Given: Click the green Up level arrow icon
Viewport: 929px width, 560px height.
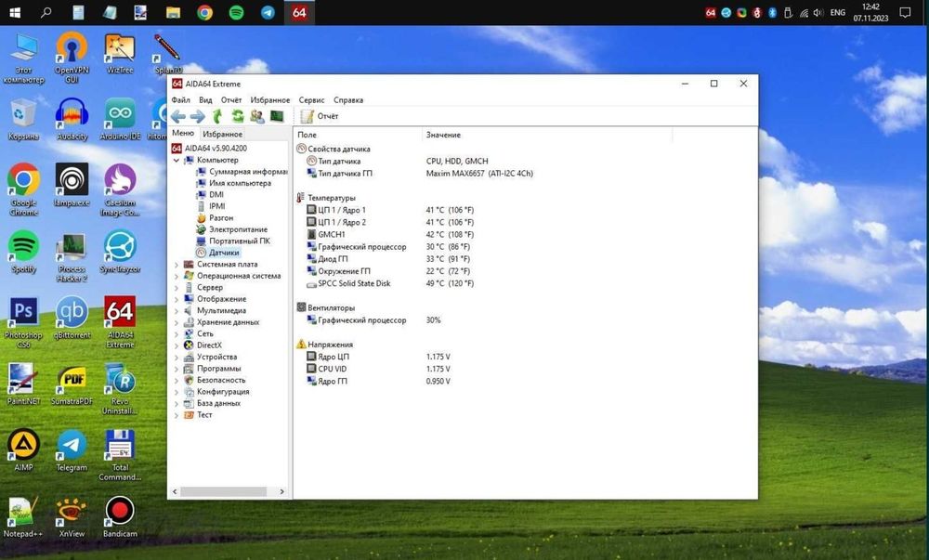Looking at the screenshot, I should (218, 116).
